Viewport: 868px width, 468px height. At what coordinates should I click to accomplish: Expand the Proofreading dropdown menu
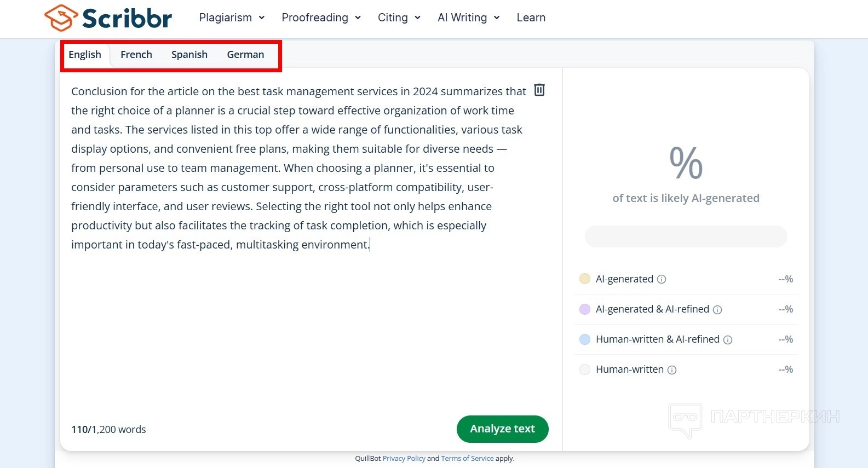click(x=321, y=18)
